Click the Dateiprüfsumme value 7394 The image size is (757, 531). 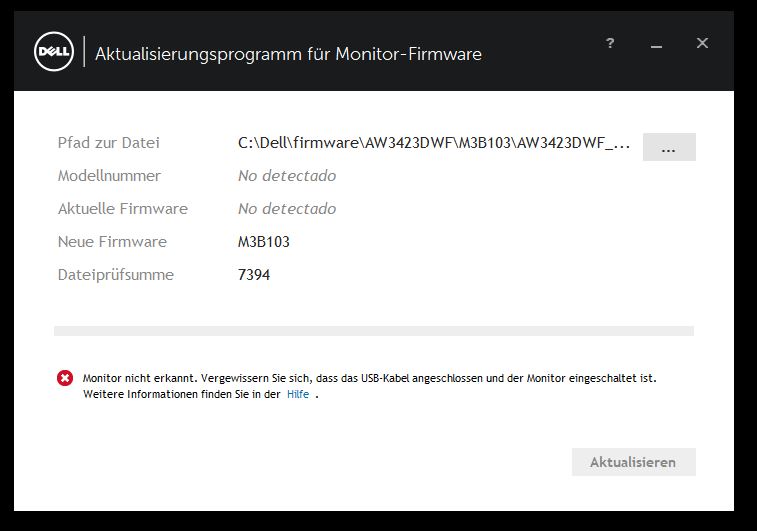pyautogui.click(x=254, y=275)
